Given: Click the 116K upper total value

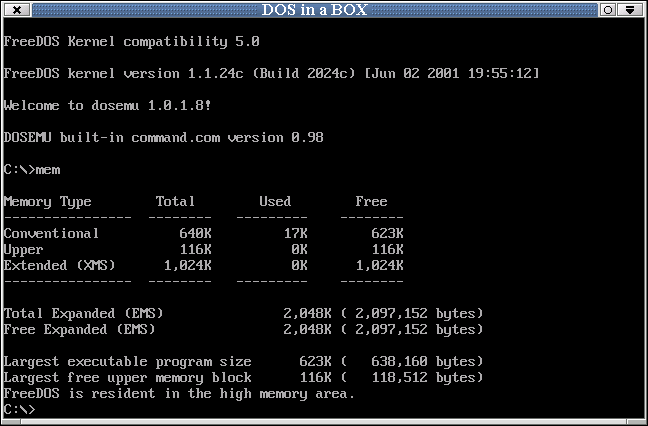Looking at the screenshot, I should click(x=195, y=250).
